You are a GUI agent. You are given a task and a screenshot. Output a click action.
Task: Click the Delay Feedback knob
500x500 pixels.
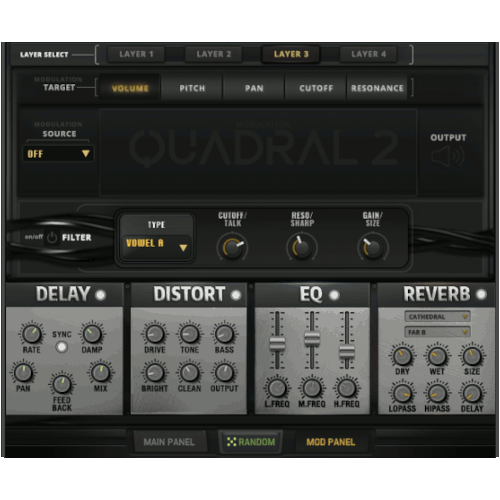click(62, 384)
